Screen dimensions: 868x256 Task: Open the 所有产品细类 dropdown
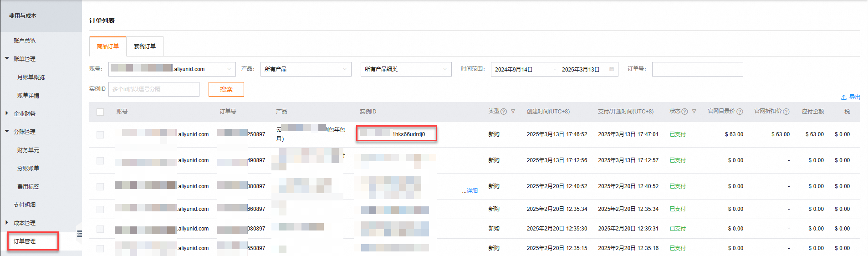406,69
